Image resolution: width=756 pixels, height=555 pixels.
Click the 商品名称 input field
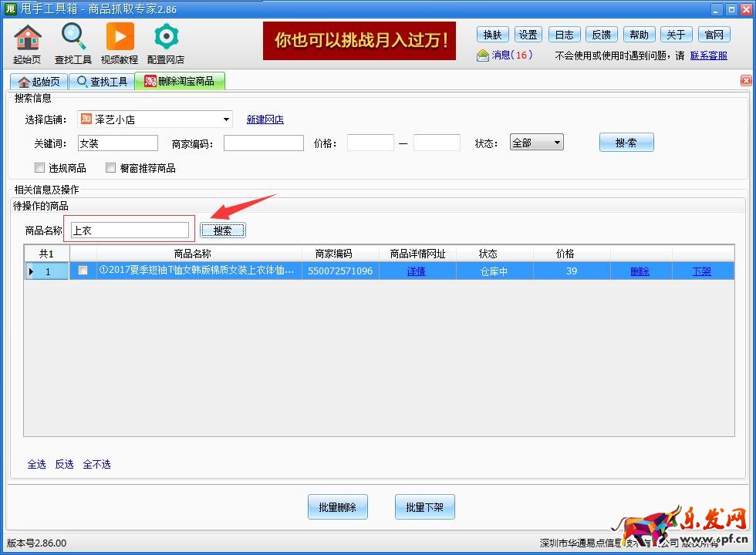point(129,230)
